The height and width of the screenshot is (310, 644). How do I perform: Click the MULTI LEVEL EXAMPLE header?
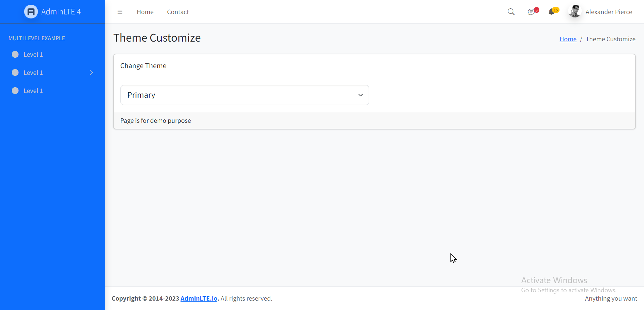point(37,38)
